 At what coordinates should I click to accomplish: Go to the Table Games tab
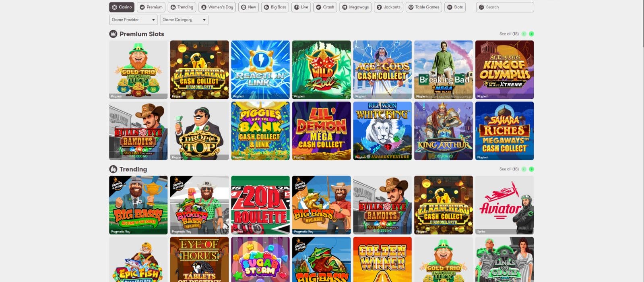pos(424,7)
